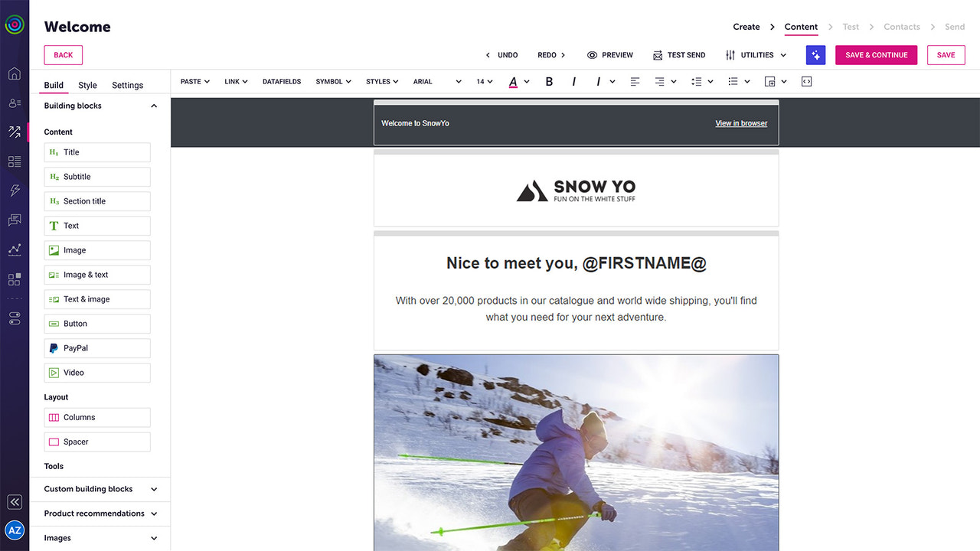Select the Content step in the breadcrumb
This screenshot has width=980, height=551.
point(801,26)
